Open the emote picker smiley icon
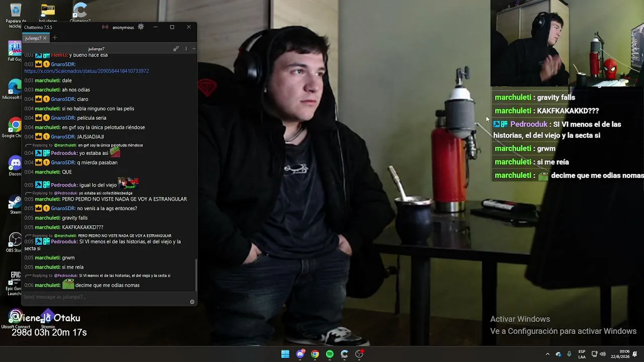The width and height of the screenshot is (644, 362). (192, 302)
